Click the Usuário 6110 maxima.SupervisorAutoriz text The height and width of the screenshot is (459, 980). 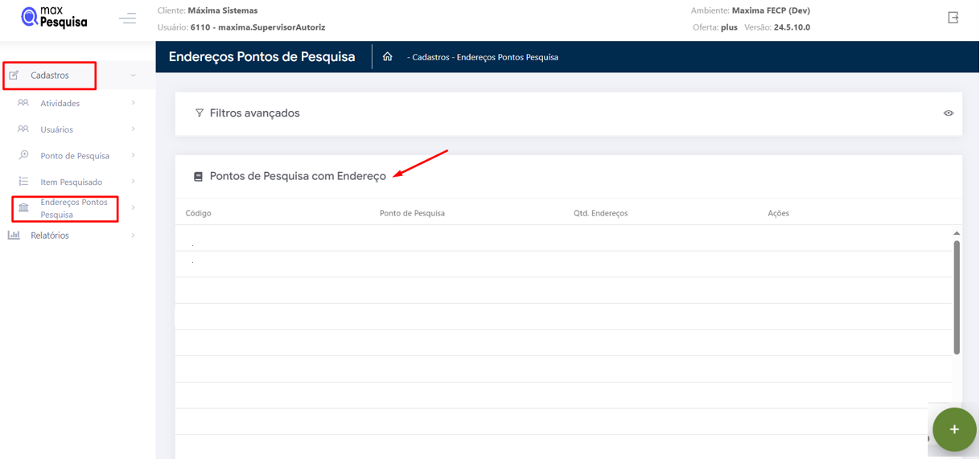(241, 27)
